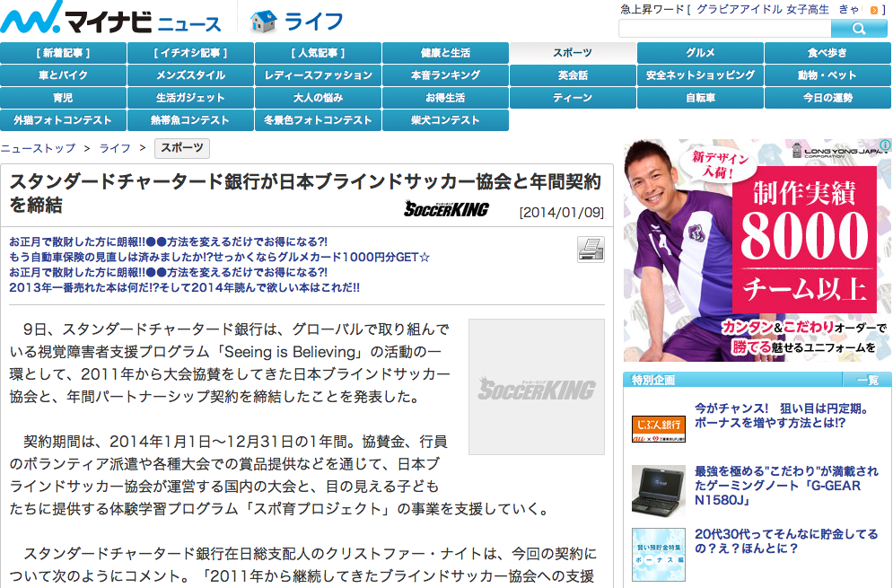Open the 育児 category tab
The width and height of the screenshot is (893, 588).
click(63, 98)
